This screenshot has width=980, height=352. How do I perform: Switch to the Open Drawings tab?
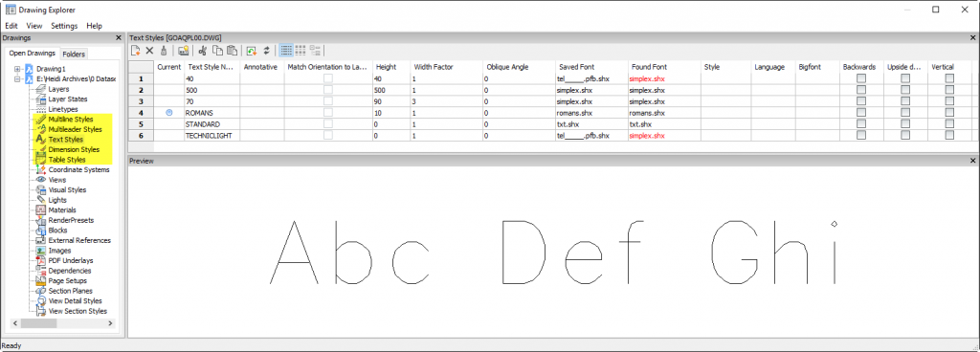(x=33, y=54)
